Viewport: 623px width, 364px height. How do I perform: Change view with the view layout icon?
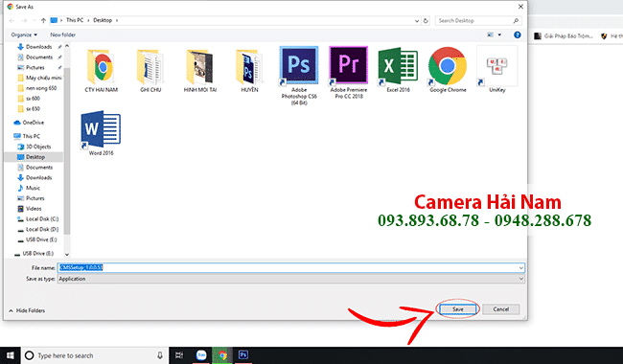coord(491,34)
